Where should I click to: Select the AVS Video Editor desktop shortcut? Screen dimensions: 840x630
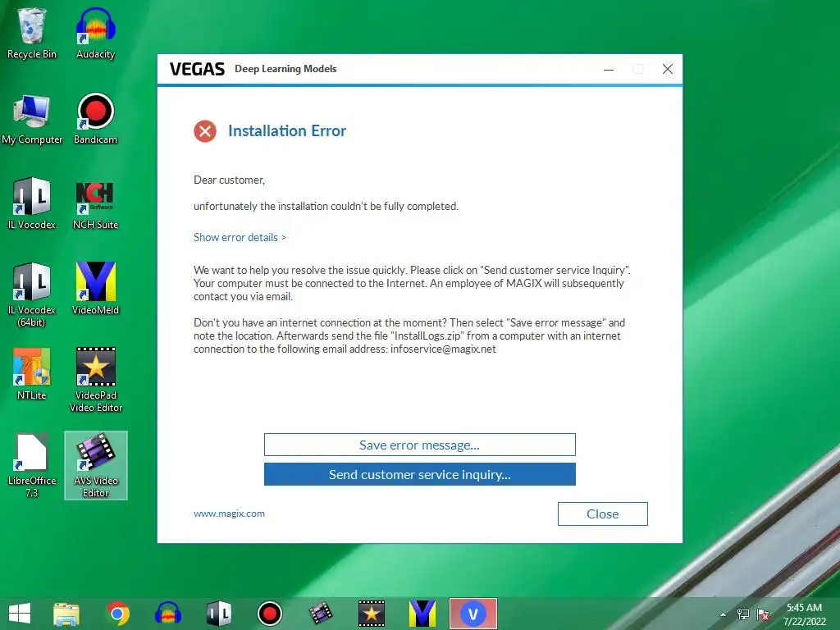[95, 466]
